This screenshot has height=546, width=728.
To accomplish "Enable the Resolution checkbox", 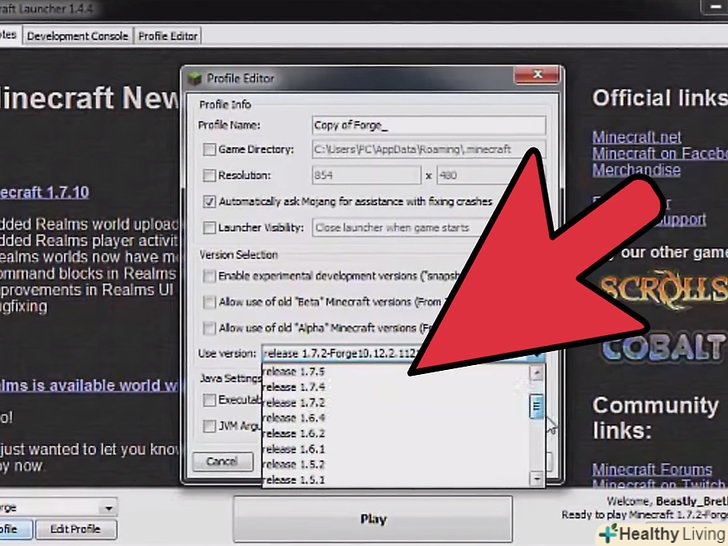I will (x=209, y=176).
